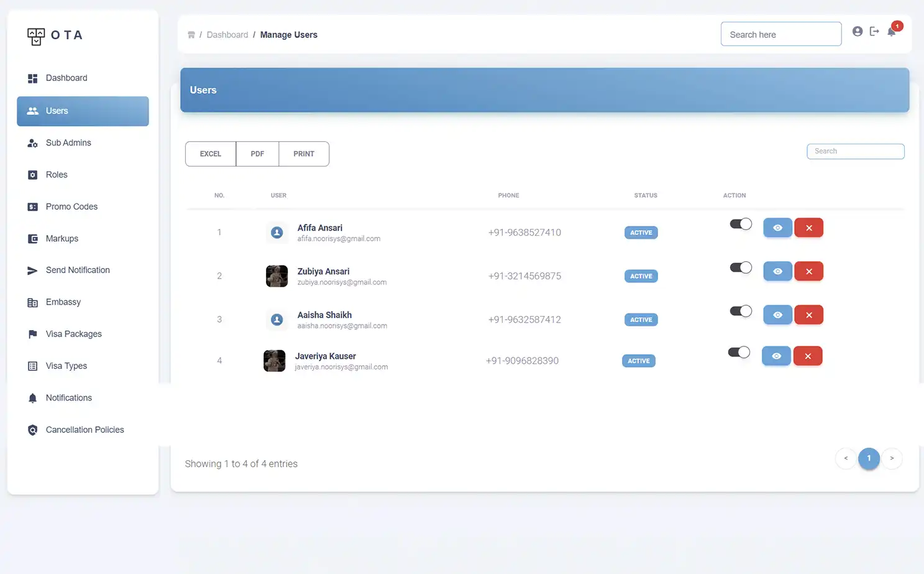The height and width of the screenshot is (574, 924).
Task: Click the logout icon in header
Action: click(874, 32)
